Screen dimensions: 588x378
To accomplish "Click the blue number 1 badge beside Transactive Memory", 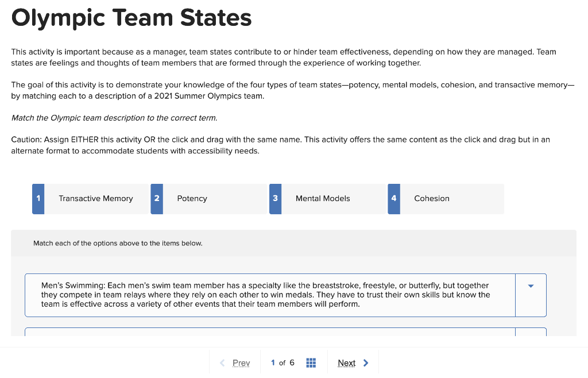I will coord(38,198).
